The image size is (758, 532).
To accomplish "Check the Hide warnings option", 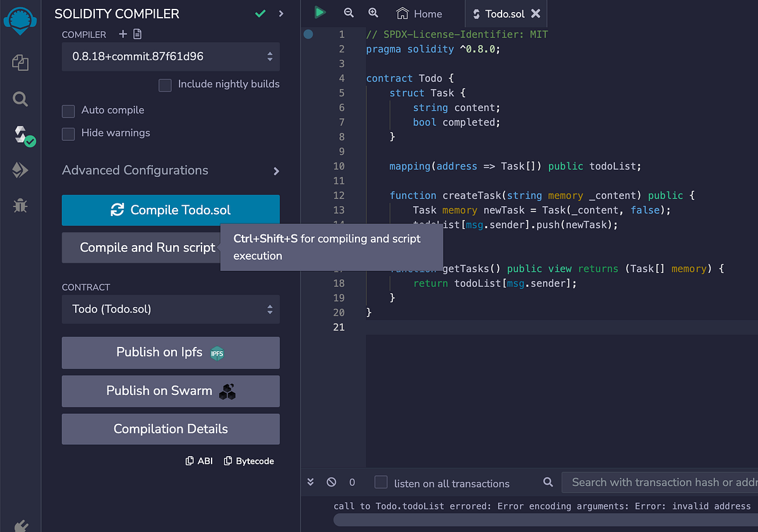I will (x=68, y=133).
